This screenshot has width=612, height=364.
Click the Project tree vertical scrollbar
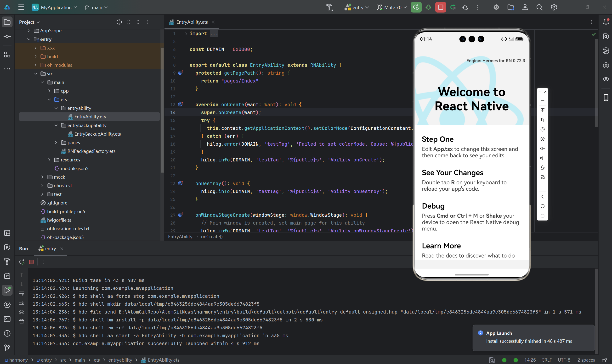(162, 110)
